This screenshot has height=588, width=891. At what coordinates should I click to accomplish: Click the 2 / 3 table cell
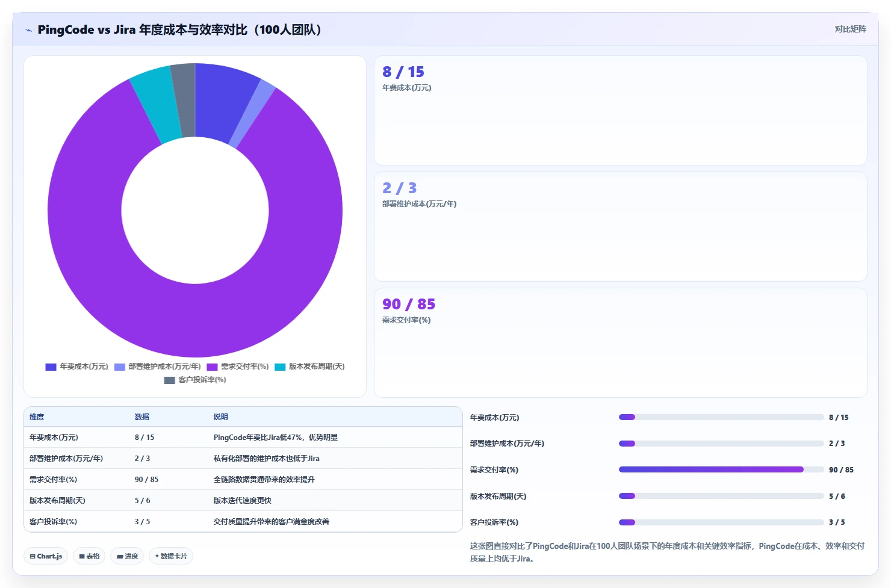[143, 459]
